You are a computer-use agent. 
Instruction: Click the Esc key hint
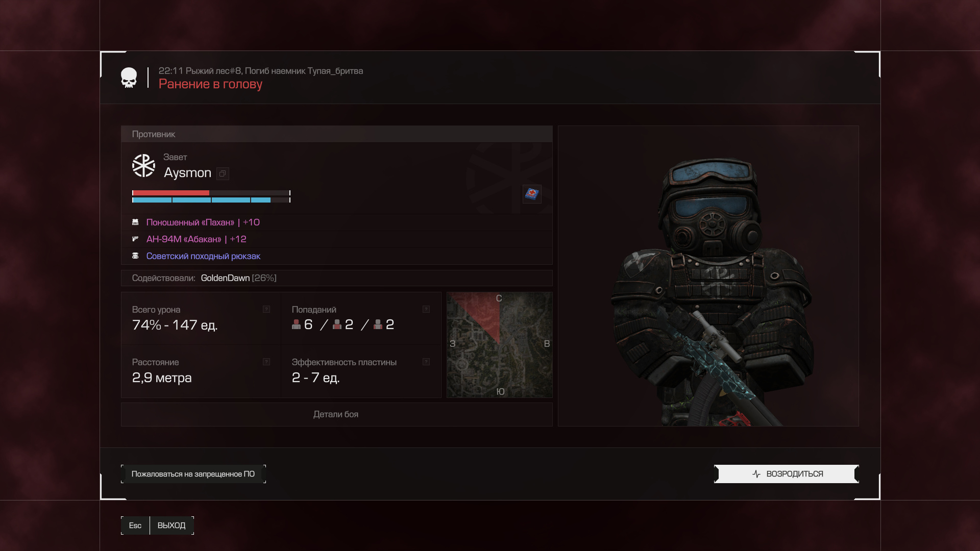coord(135,525)
